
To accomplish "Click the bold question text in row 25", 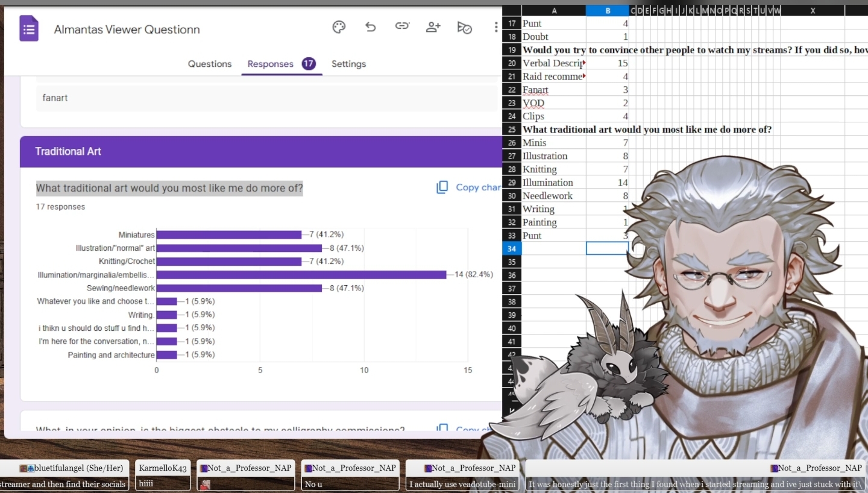I will (x=647, y=130).
